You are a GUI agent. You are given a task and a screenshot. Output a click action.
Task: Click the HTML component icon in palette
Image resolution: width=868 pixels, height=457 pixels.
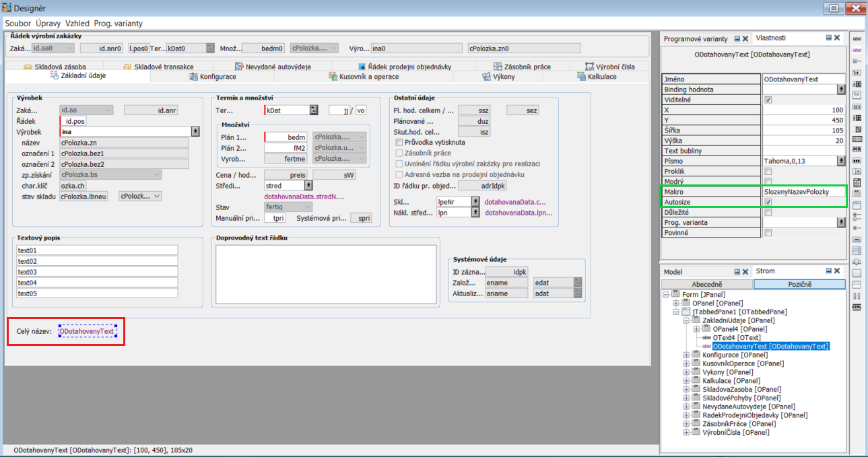point(857,307)
